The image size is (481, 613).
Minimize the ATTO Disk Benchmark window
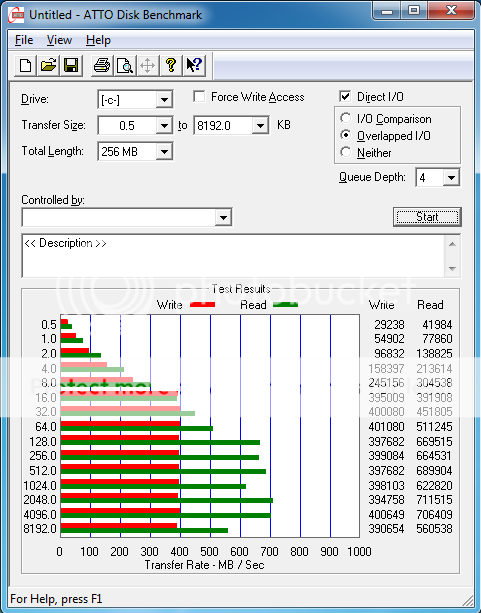(x=387, y=11)
